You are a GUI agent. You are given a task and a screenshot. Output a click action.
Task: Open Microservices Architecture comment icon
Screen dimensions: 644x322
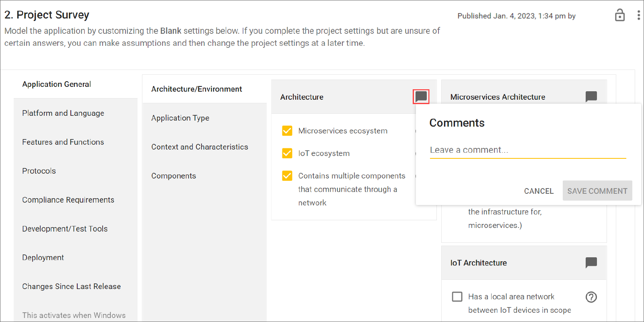click(x=591, y=96)
